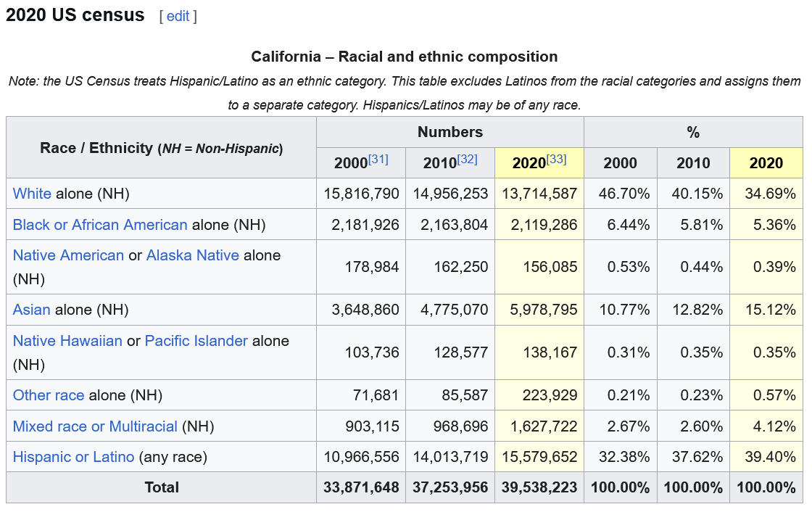This screenshot has height=512, width=812.
Task: Select the value 1,627,722
Action: click(544, 426)
